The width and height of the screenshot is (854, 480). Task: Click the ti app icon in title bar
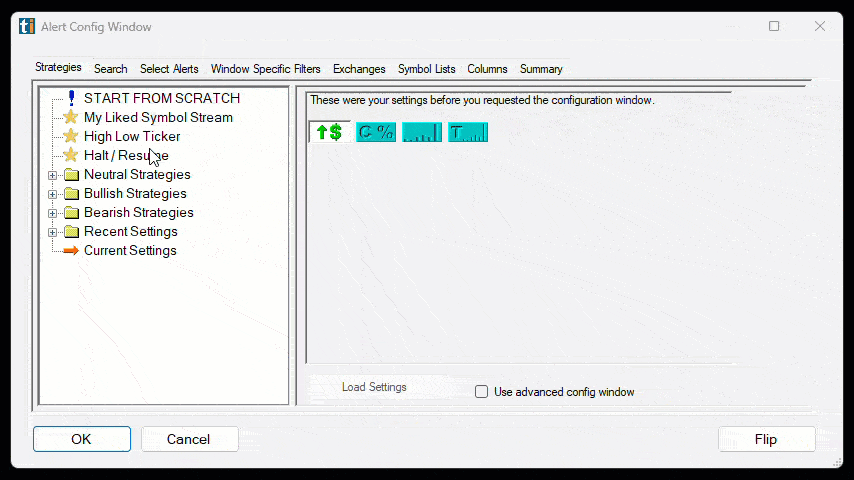27,26
